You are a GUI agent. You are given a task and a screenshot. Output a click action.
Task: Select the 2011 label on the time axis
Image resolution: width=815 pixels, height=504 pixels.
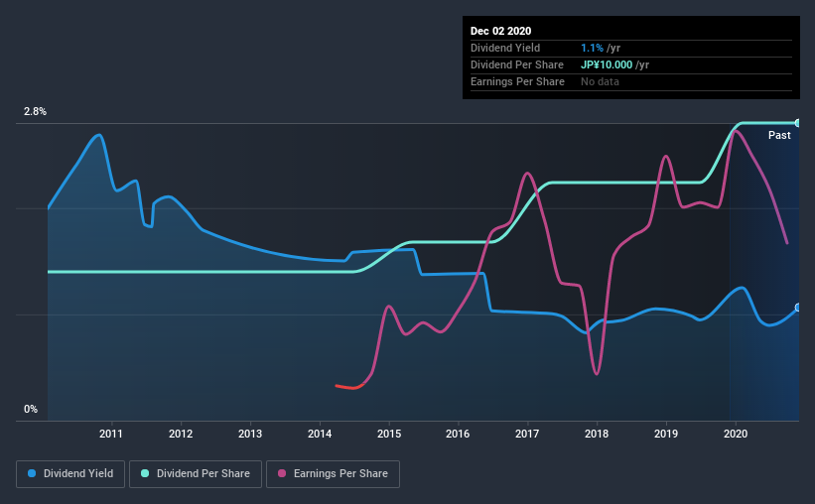[x=110, y=434]
